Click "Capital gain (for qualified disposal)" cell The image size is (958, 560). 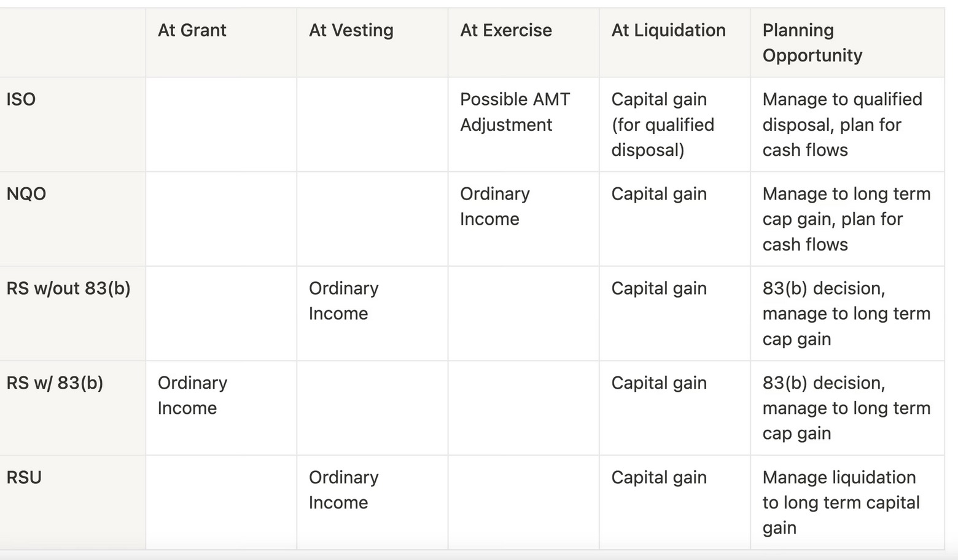662,125
